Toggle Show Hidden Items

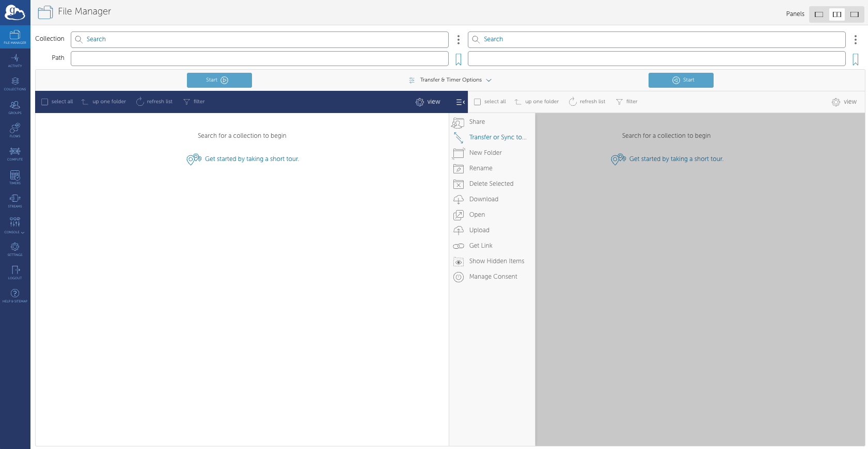point(496,261)
